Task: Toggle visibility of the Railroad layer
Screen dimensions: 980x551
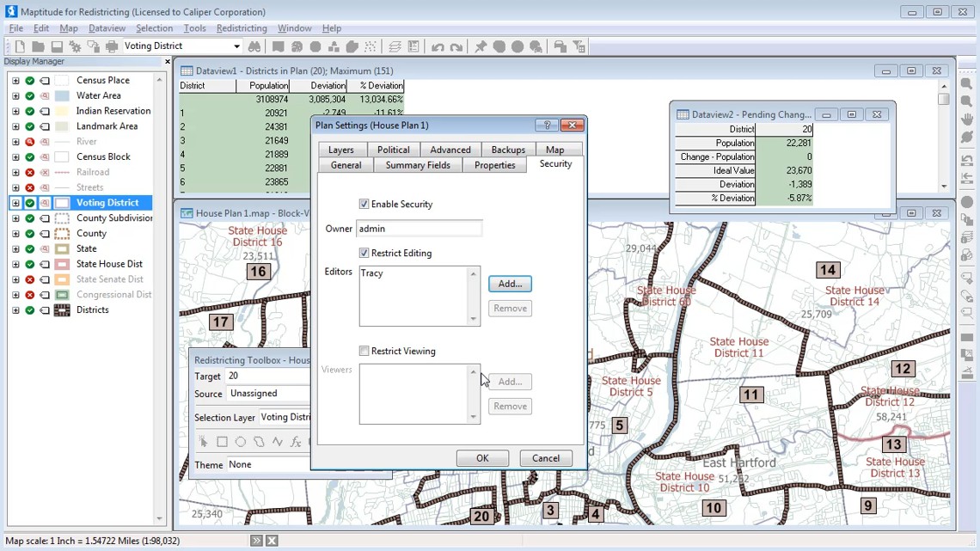Action: (30, 172)
